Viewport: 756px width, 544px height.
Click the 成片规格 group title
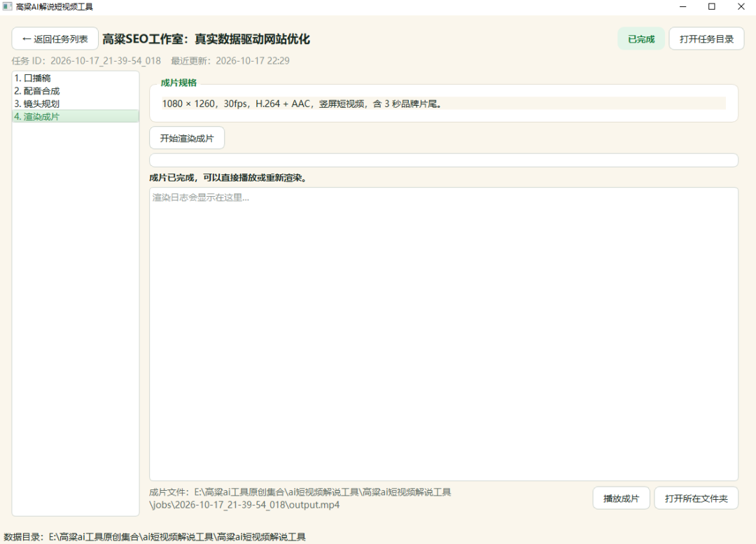(178, 83)
